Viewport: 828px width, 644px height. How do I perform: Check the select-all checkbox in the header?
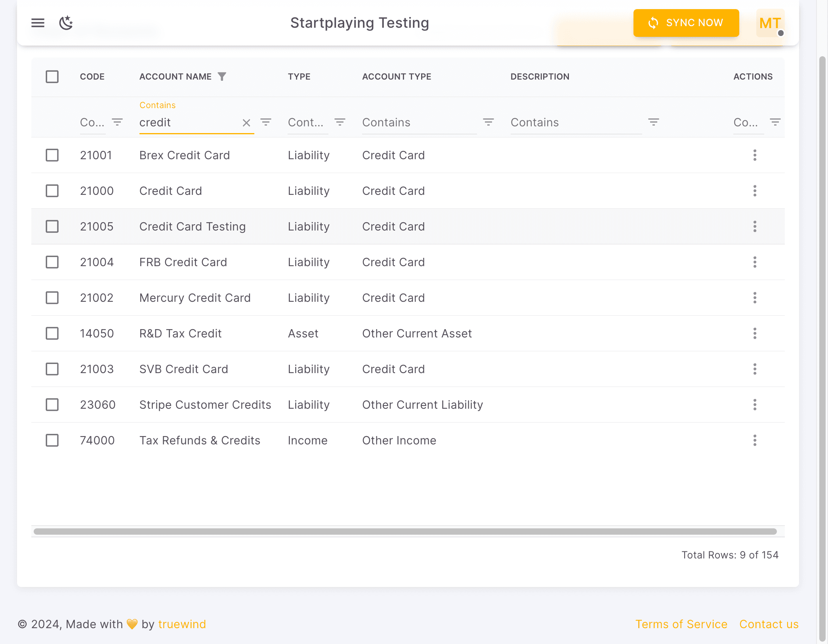click(52, 76)
